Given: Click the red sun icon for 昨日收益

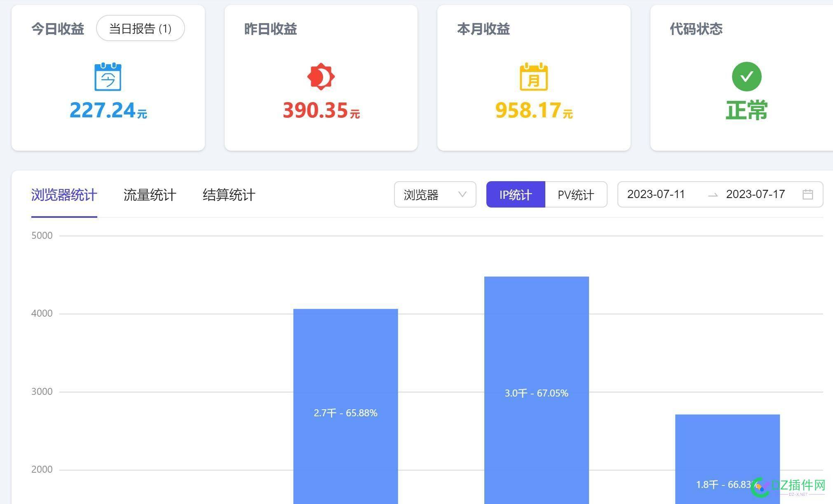Looking at the screenshot, I should tap(321, 77).
